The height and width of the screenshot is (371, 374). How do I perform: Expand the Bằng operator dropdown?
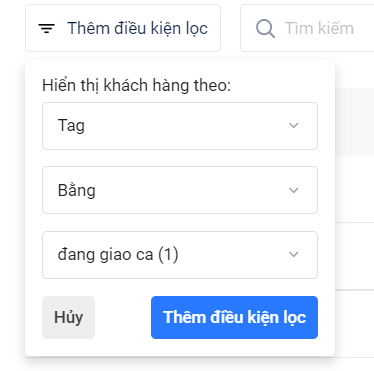click(x=180, y=190)
